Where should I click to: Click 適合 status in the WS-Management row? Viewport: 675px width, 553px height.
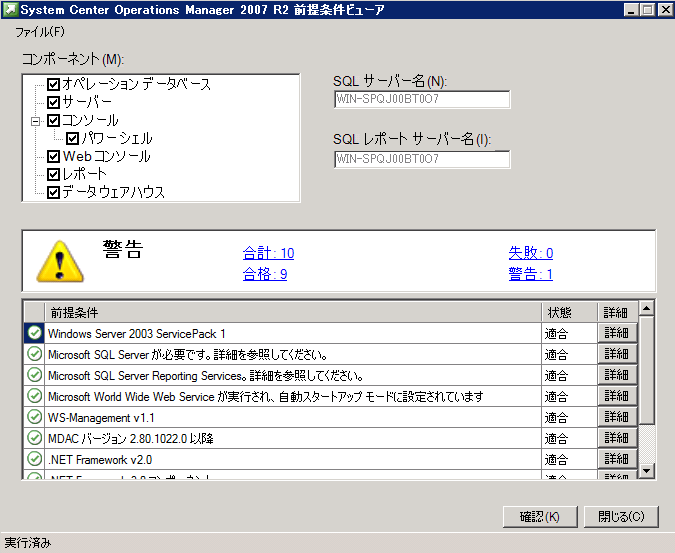(556, 418)
